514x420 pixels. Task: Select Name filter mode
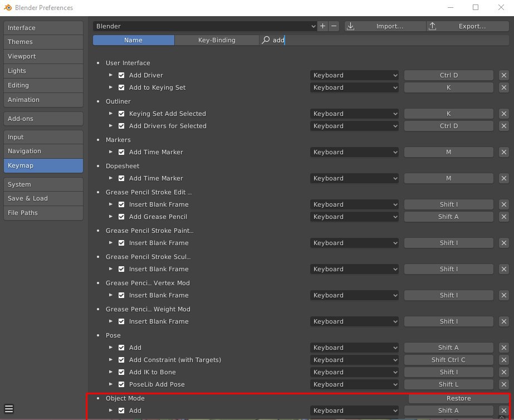pyautogui.click(x=134, y=40)
